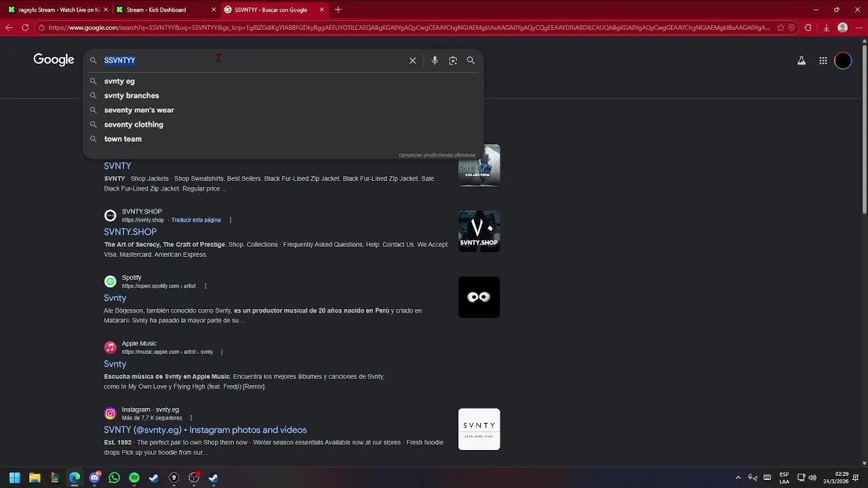Open the Spotify Svnty artist result
This screenshot has height=488, width=868.
(115, 298)
